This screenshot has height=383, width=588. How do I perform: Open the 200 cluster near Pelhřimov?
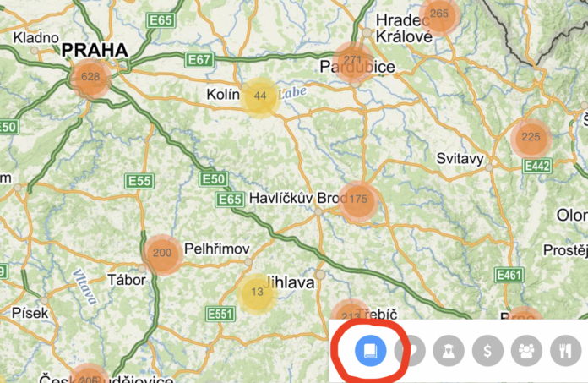pos(162,254)
